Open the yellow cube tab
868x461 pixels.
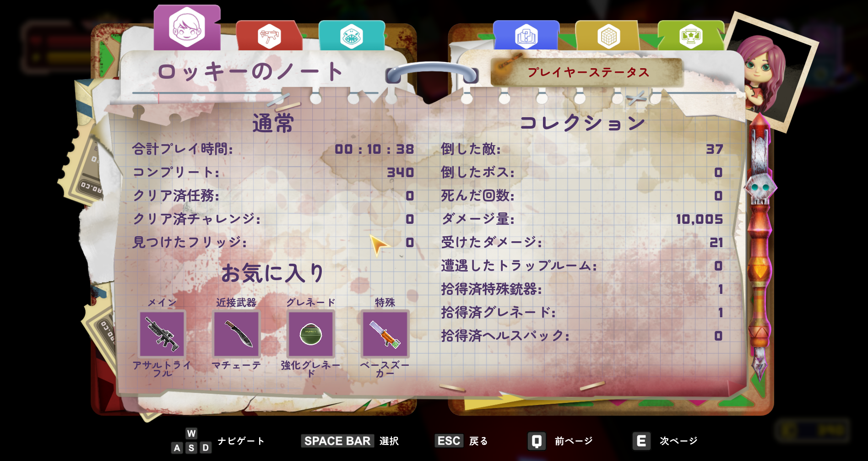point(609,36)
